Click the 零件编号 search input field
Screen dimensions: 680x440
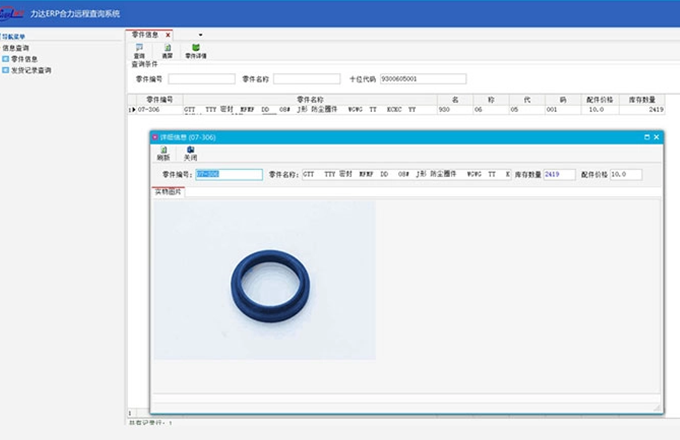click(x=202, y=79)
